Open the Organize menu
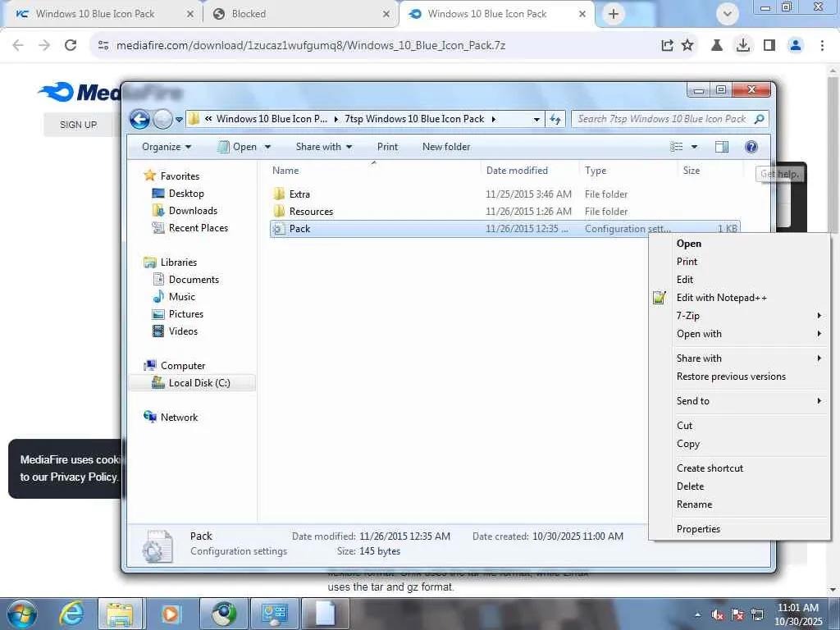This screenshot has height=630, width=840. (x=166, y=147)
